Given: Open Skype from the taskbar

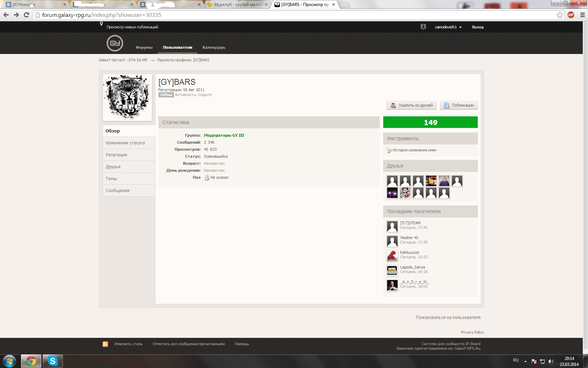Looking at the screenshot, I should 53,361.
